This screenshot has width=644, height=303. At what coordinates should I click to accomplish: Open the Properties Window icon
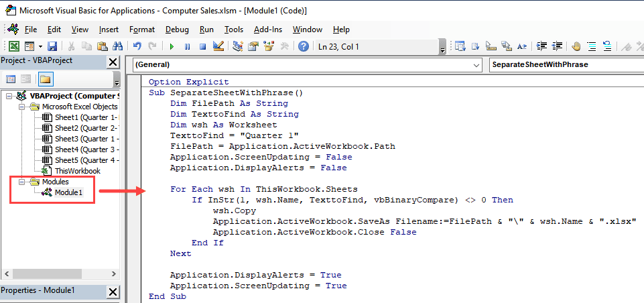(253, 46)
